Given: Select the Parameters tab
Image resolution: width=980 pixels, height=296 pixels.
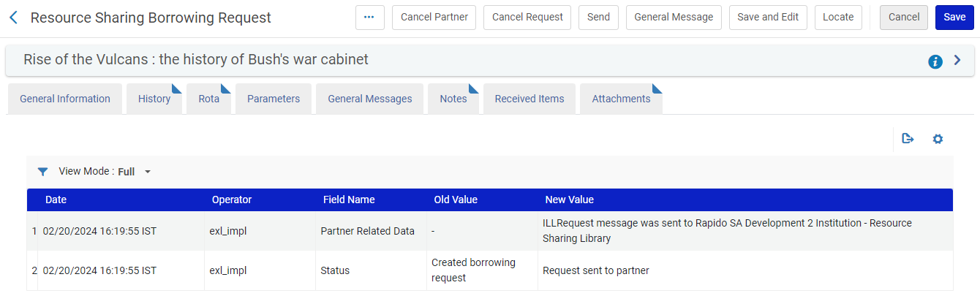Looking at the screenshot, I should click(274, 99).
